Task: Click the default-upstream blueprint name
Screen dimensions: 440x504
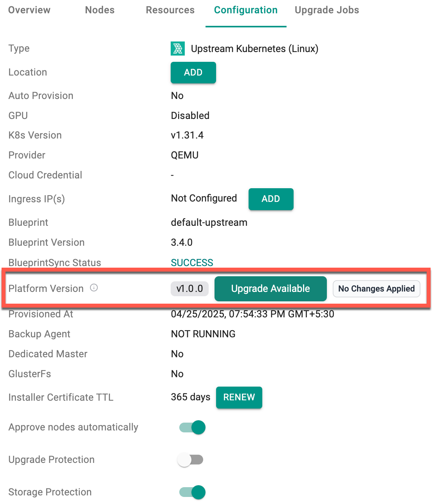Action: click(x=209, y=223)
